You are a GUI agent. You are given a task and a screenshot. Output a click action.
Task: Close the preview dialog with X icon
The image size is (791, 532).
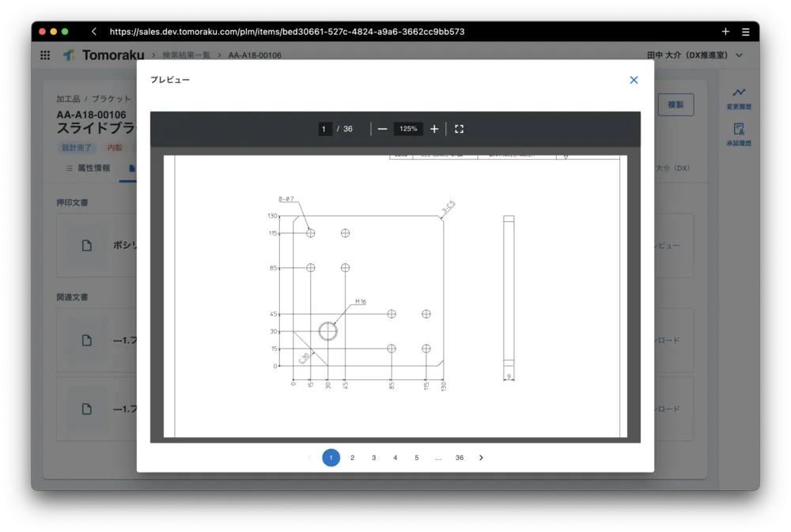[x=634, y=80]
